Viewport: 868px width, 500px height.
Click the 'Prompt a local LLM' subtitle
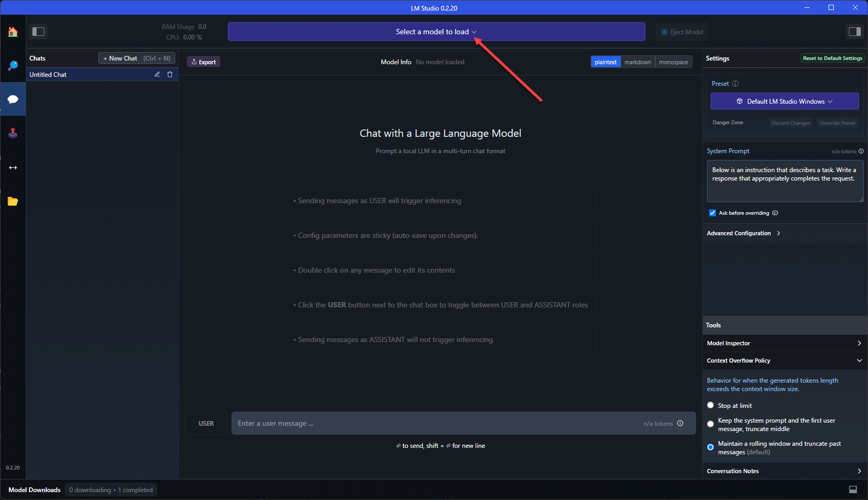(x=440, y=151)
